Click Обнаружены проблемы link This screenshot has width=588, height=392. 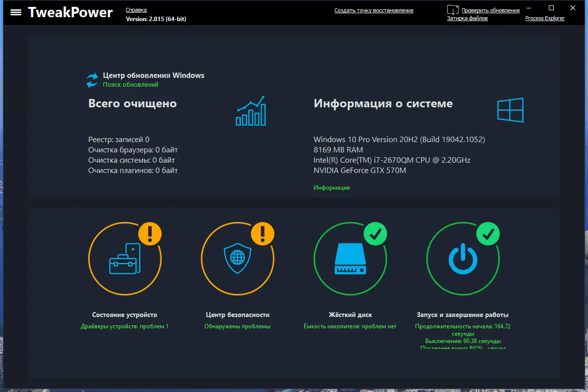click(x=237, y=326)
